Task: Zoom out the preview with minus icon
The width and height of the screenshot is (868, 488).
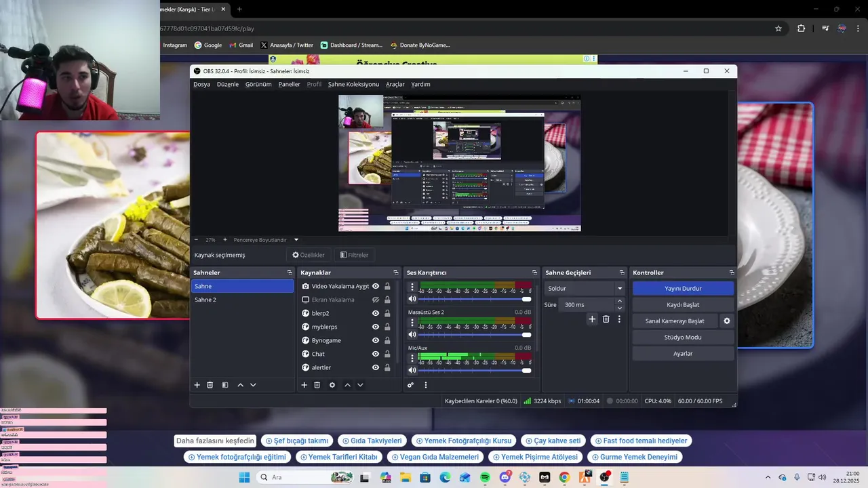Action: [x=196, y=239]
